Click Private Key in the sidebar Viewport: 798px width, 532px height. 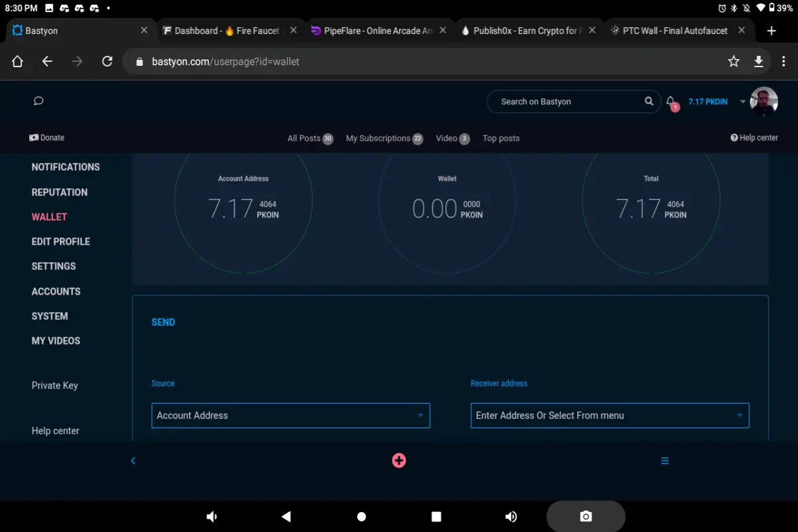coord(55,385)
